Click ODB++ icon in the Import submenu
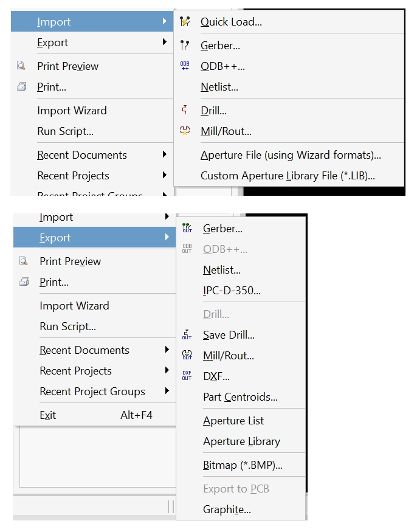The image size is (414, 532). pos(185,66)
